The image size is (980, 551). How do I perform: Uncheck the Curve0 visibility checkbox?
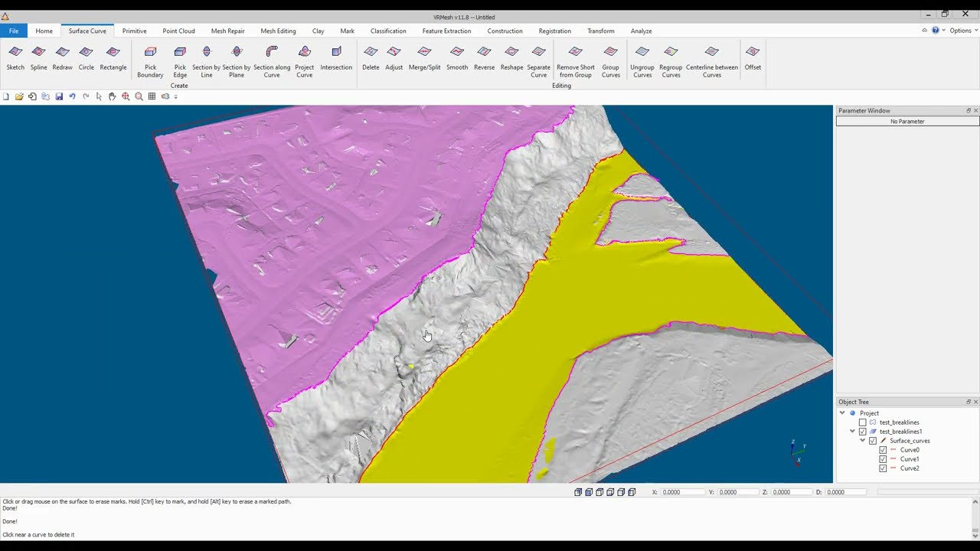[x=883, y=450]
